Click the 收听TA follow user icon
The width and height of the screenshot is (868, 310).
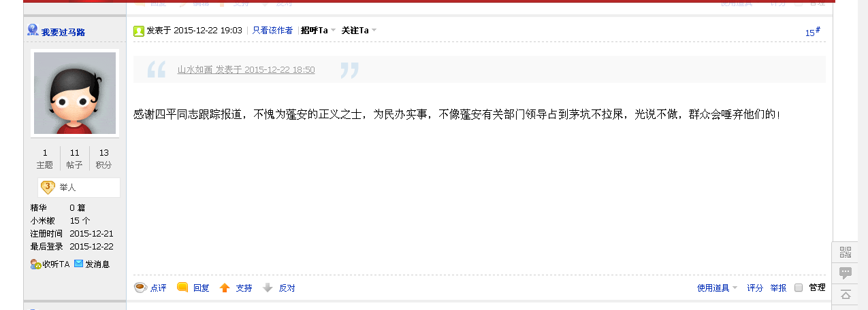pyautogui.click(x=35, y=264)
